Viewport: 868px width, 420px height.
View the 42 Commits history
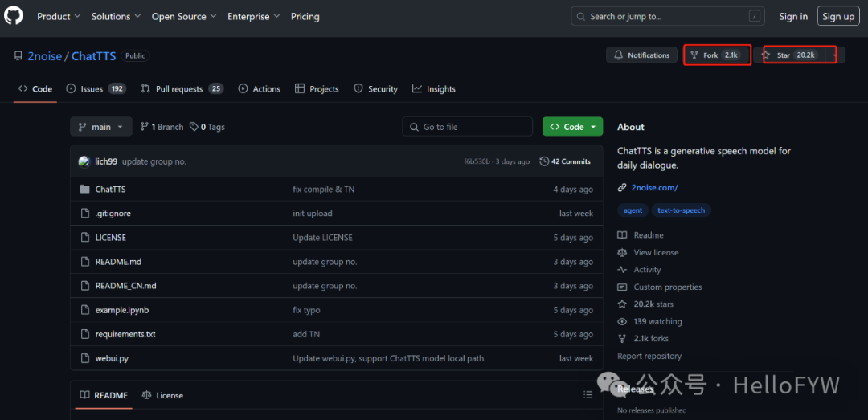pos(565,161)
